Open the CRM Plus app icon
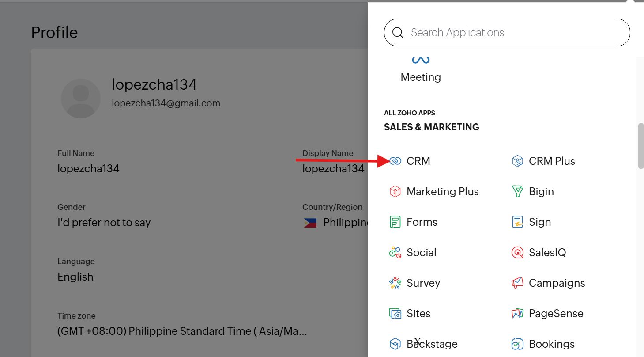Viewport: 644px width, 357px height. (517, 161)
